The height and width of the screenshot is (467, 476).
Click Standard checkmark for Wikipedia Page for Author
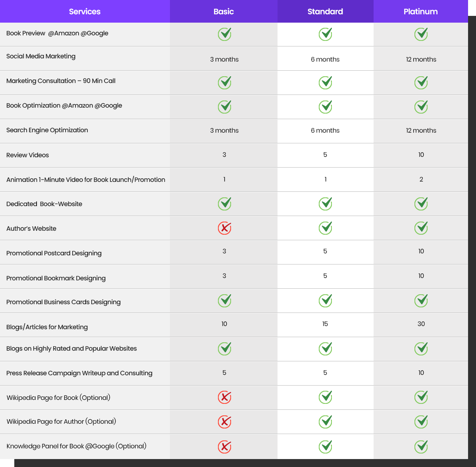[325, 422]
